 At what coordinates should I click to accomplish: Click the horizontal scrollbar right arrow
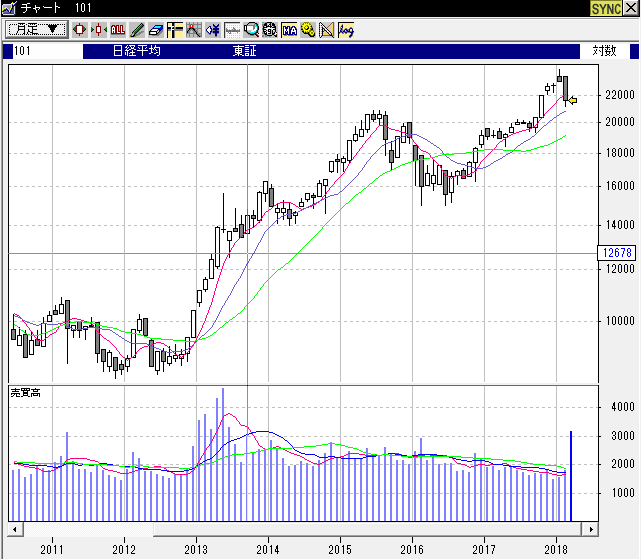coord(591,529)
